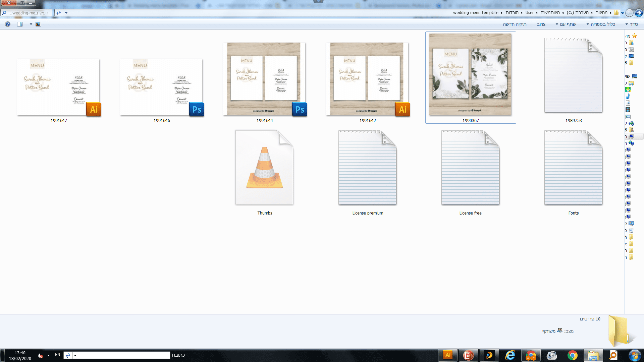
Task: Click Google Chrome icon in taskbar
Action: tap(572, 355)
